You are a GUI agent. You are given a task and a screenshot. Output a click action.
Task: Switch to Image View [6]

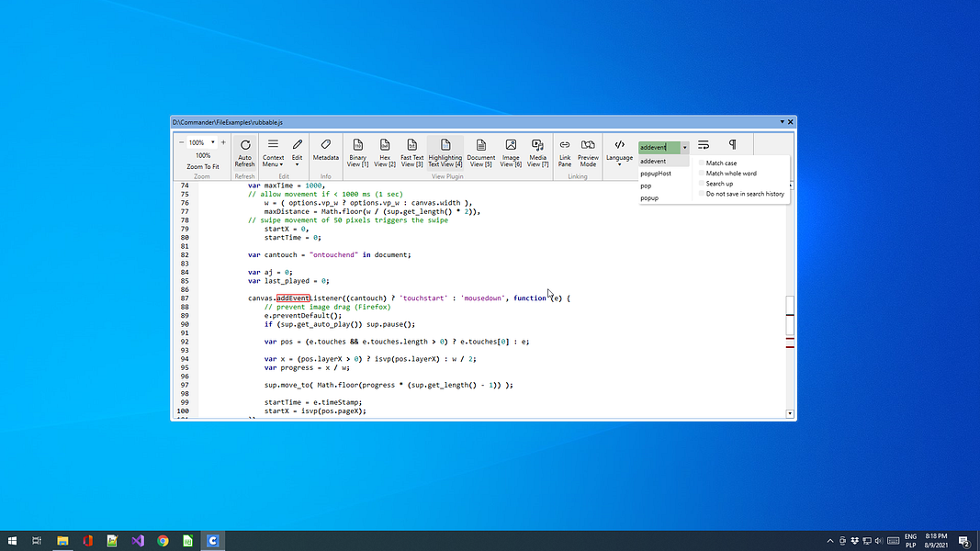(x=511, y=152)
